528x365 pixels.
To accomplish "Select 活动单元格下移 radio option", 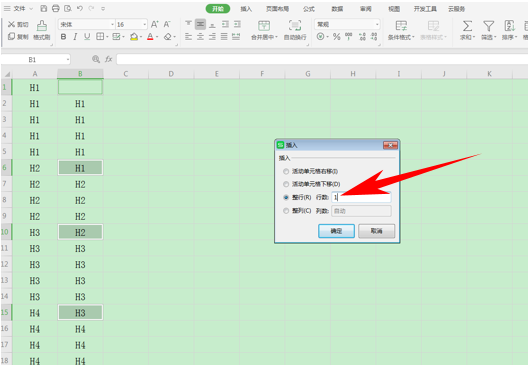I will pyautogui.click(x=286, y=184).
